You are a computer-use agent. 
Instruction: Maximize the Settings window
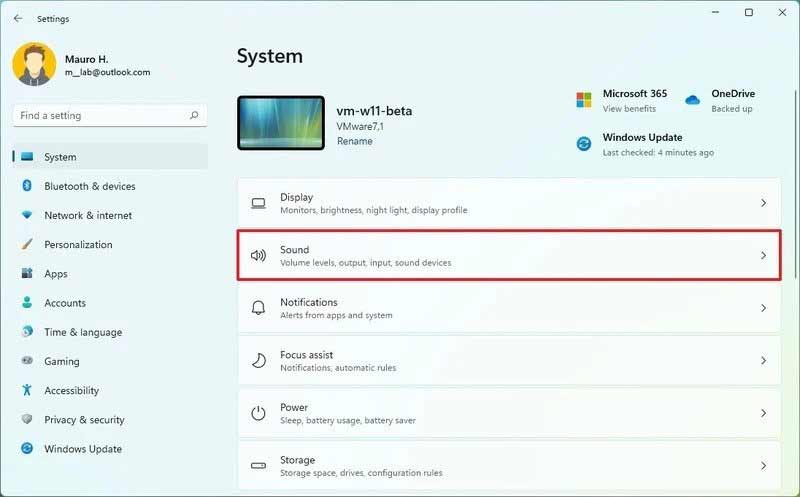(748, 12)
